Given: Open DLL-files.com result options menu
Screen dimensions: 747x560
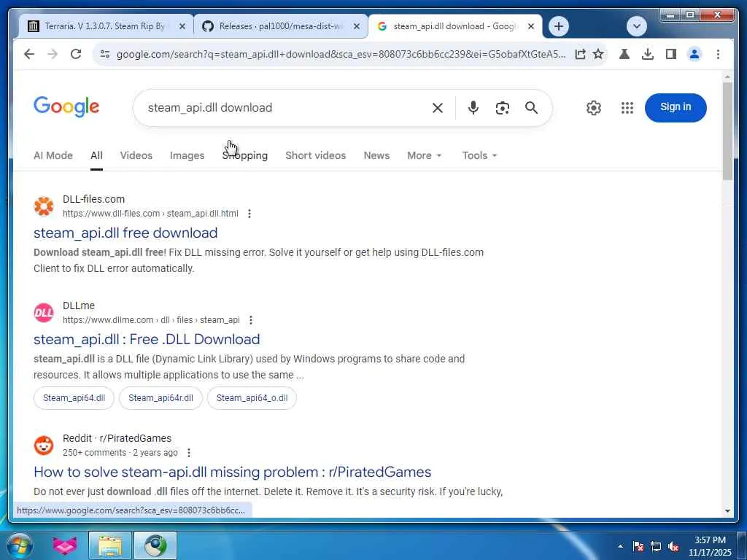Looking at the screenshot, I should click(x=249, y=214).
